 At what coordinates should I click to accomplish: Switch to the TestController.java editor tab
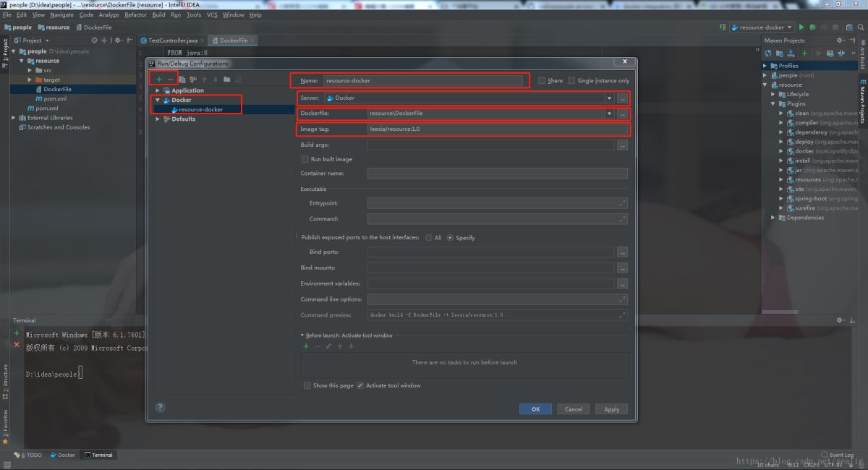tap(172, 40)
